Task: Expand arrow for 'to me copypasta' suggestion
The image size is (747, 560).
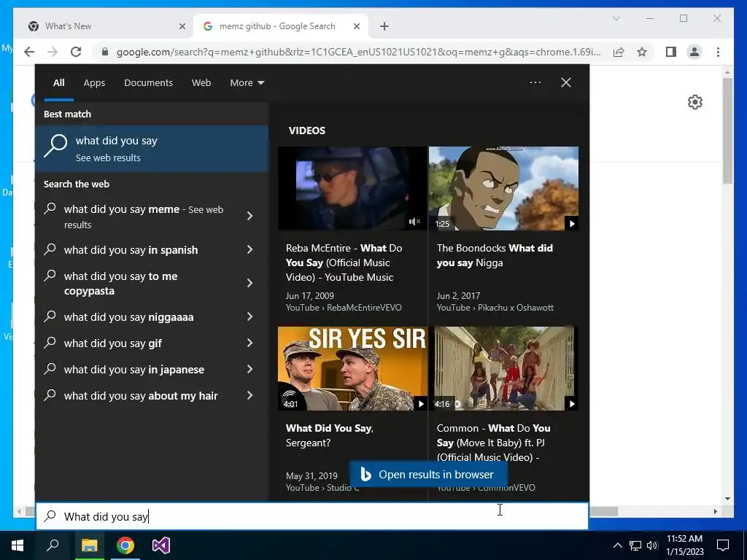Action: (250, 284)
